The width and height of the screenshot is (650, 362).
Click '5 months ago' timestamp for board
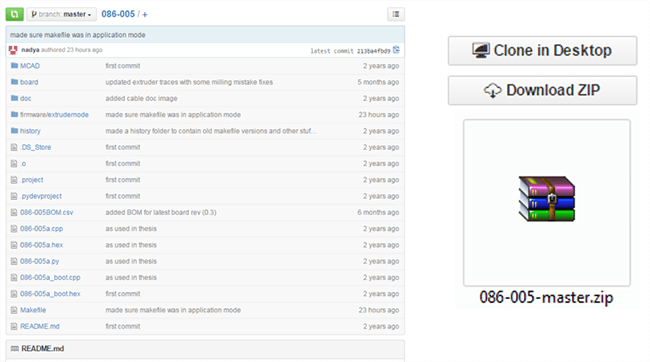pyautogui.click(x=378, y=82)
